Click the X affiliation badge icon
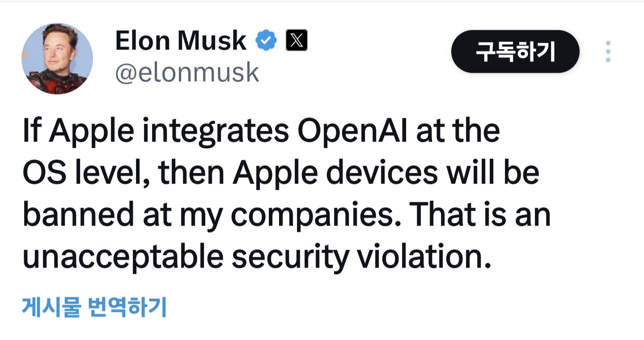 (x=297, y=41)
